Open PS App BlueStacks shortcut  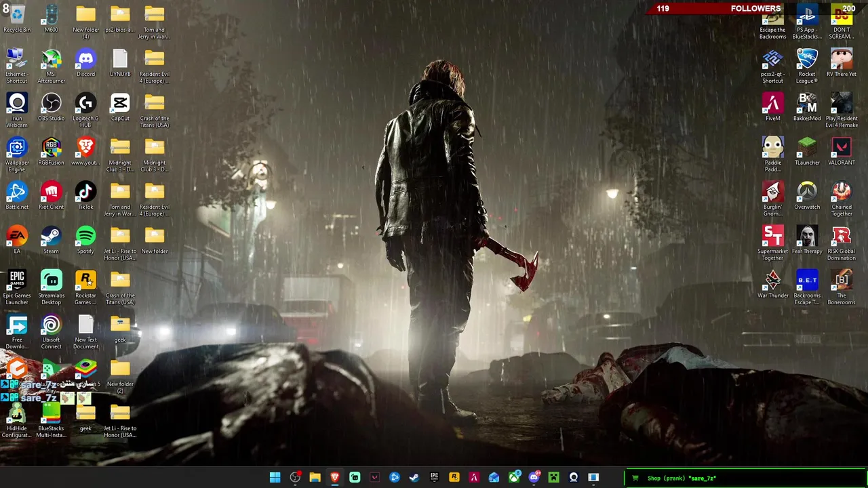pos(807,22)
